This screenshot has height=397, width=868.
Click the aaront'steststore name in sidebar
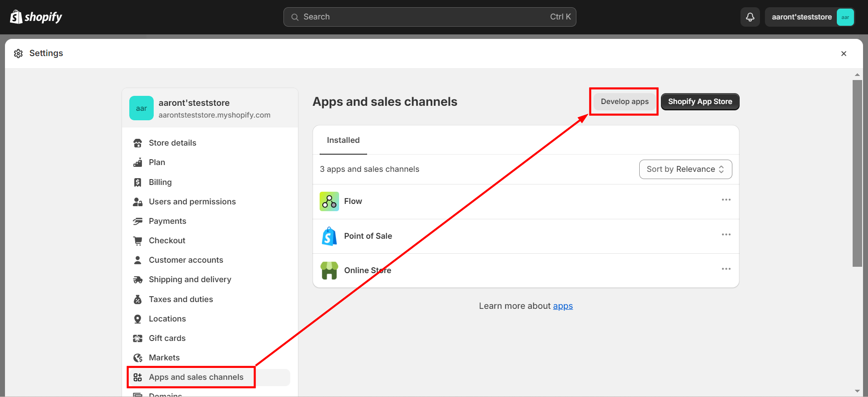click(x=194, y=103)
